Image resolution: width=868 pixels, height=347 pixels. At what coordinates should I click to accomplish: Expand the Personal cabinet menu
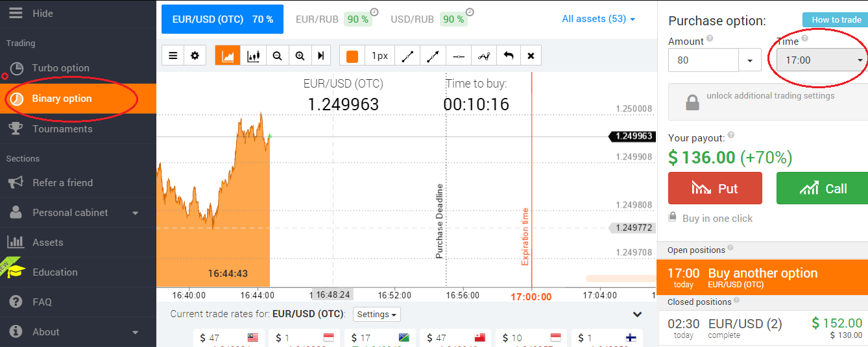pos(78,213)
